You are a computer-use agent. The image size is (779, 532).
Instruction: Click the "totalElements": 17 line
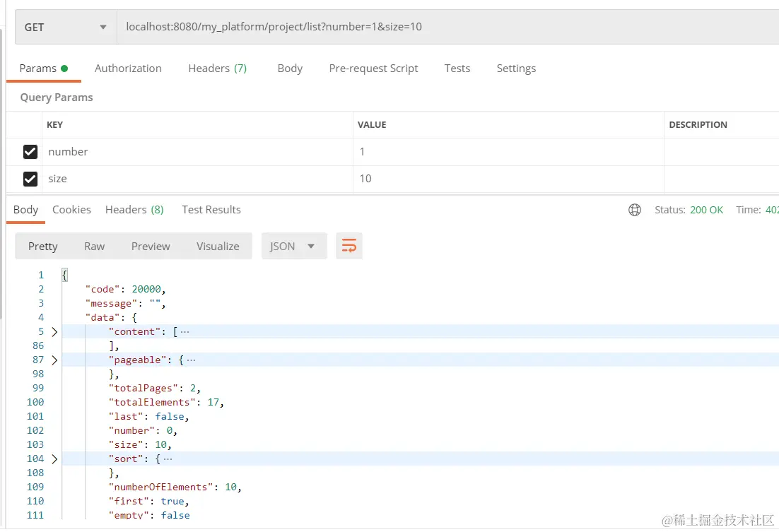click(166, 402)
